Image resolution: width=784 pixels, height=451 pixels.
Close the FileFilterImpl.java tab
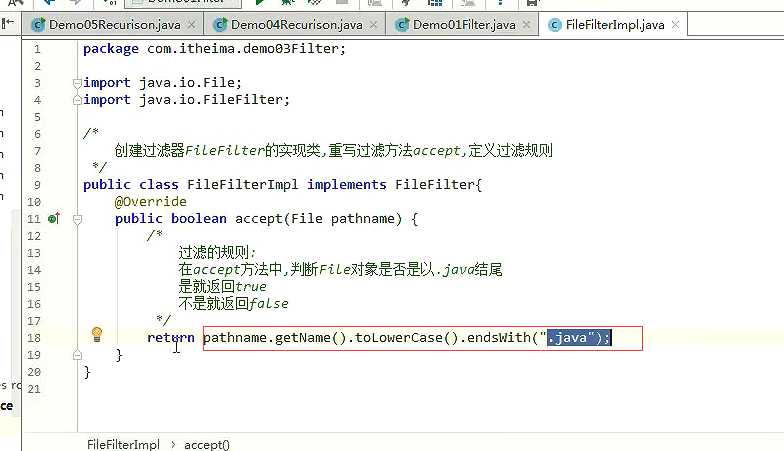tap(676, 24)
